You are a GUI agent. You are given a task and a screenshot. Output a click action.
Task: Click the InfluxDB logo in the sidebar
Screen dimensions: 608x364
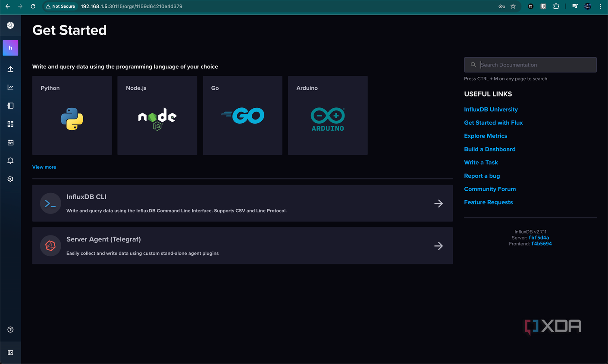tap(10, 25)
